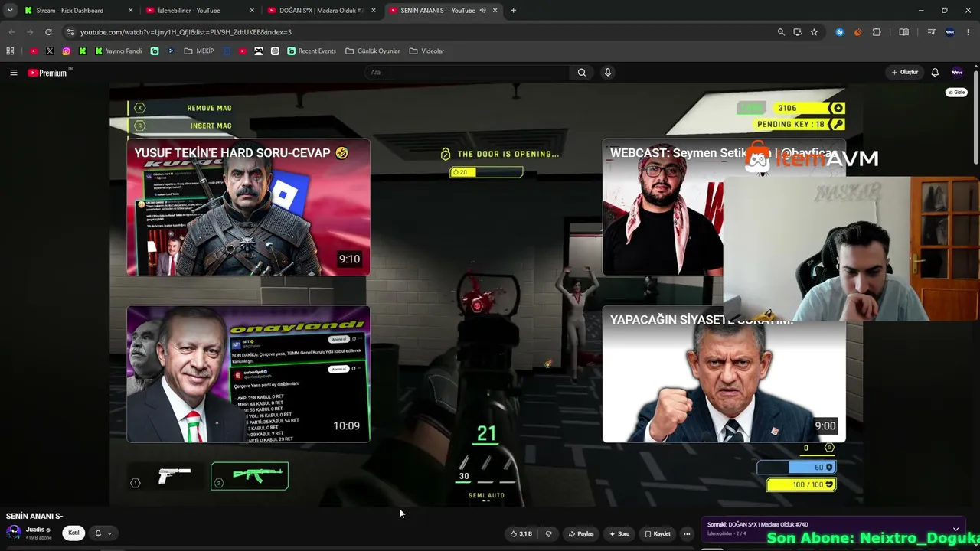Open the YAPACAĞIN SİYASETE video thumbnail
The image size is (980, 551).
pos(724,374)
